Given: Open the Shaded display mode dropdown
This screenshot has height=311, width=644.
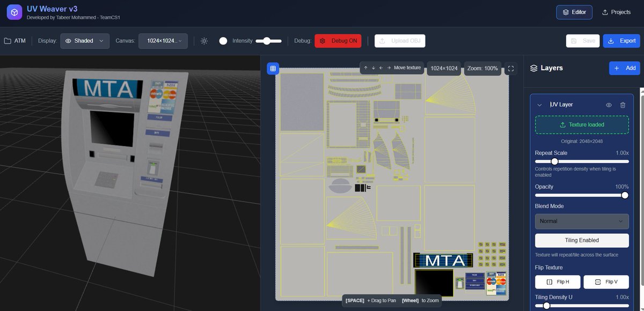Looking at the screenshot, I should point(85,40).
